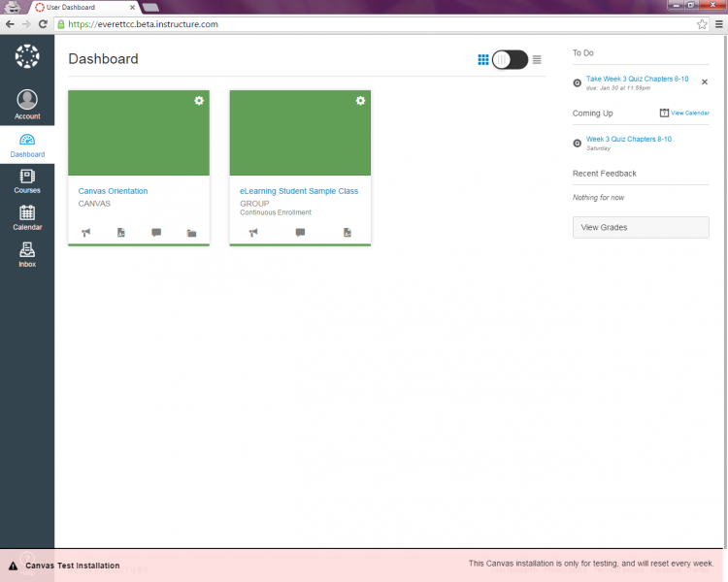Open Week 3 Quiz Chapters 8-10 under Coming Up

click(629, 140)
